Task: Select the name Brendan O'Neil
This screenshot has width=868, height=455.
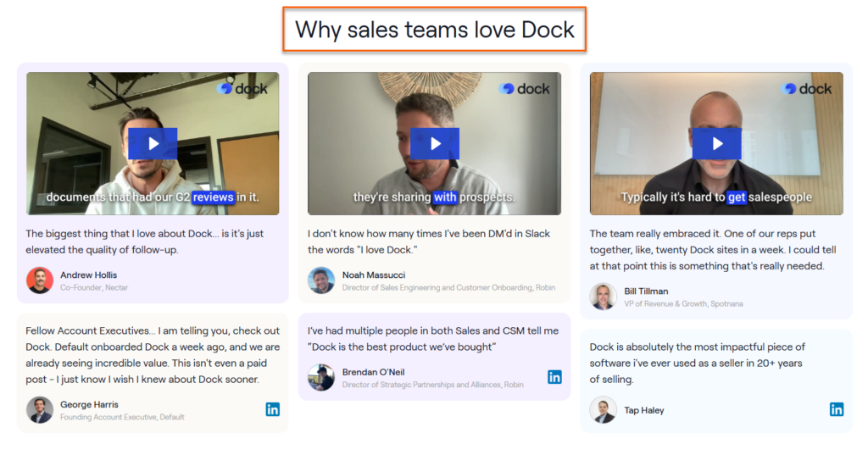Action: tap(373, 372)
